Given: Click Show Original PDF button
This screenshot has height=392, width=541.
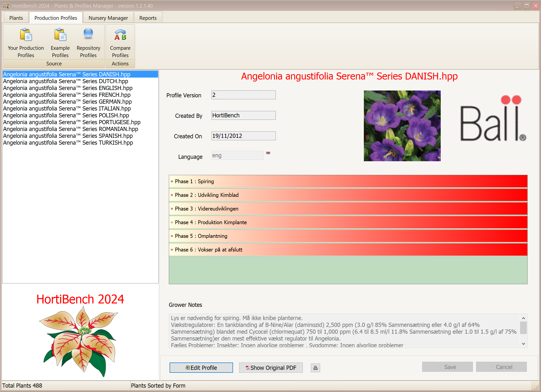Looking at the screenshot, I should click(271, 368).
